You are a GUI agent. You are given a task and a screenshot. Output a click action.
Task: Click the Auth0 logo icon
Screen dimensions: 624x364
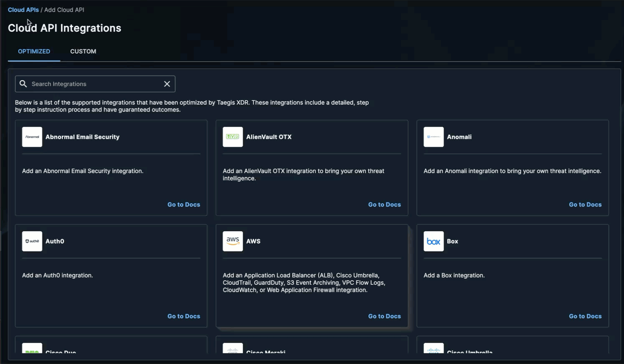pos(32,241)
